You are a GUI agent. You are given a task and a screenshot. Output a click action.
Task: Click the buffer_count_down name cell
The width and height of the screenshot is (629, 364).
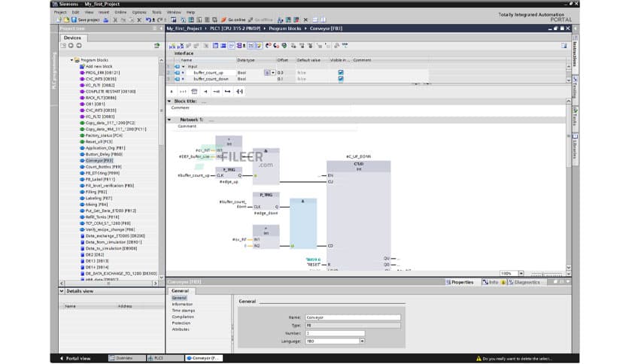pos(211,79)
